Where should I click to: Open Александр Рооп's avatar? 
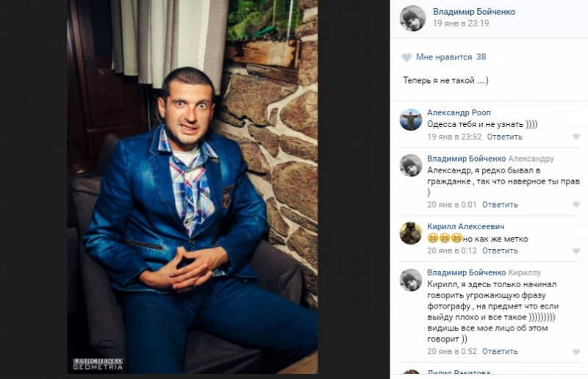411,120
